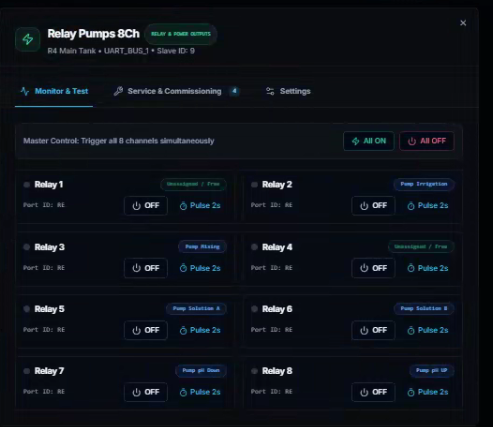The height and width of the screenshot is (427, 493).
Task: Trigger Pulse 2s on Relay 8
Action: (428, 392)
